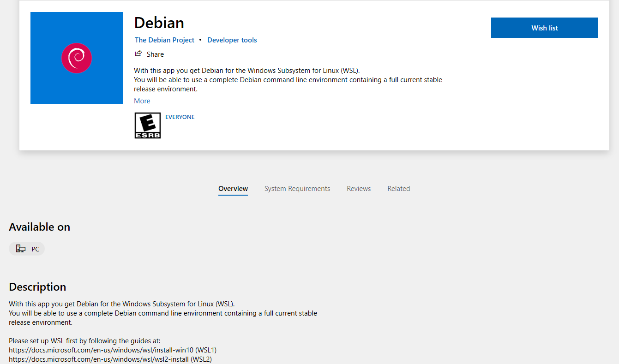
Task: Click the ESRB rating badge
Action: click(147, 125)
